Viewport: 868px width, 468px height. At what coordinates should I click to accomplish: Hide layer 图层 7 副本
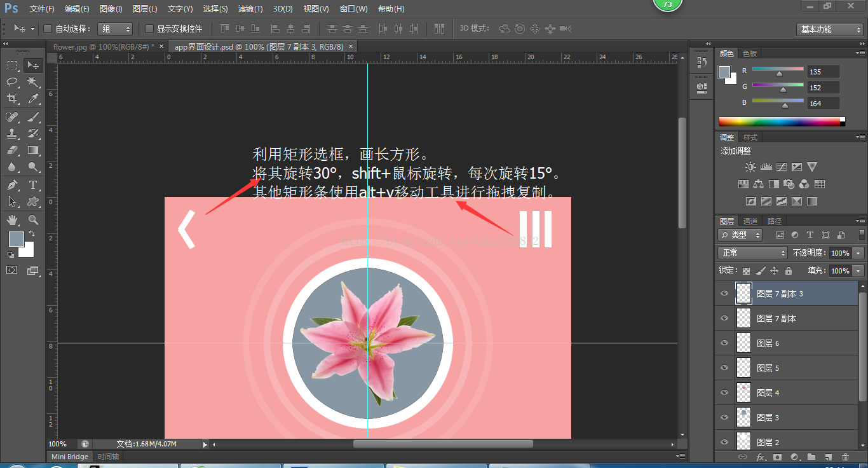coord(724,319)
